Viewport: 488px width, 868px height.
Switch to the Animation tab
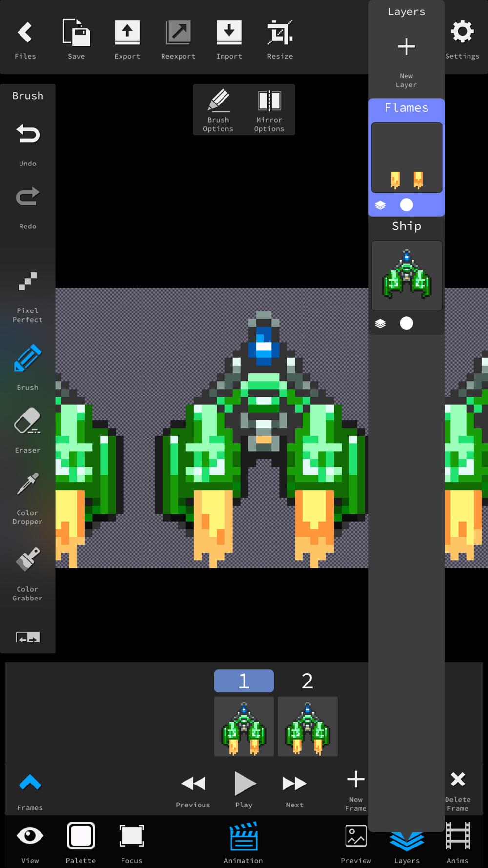pos(244,843)
